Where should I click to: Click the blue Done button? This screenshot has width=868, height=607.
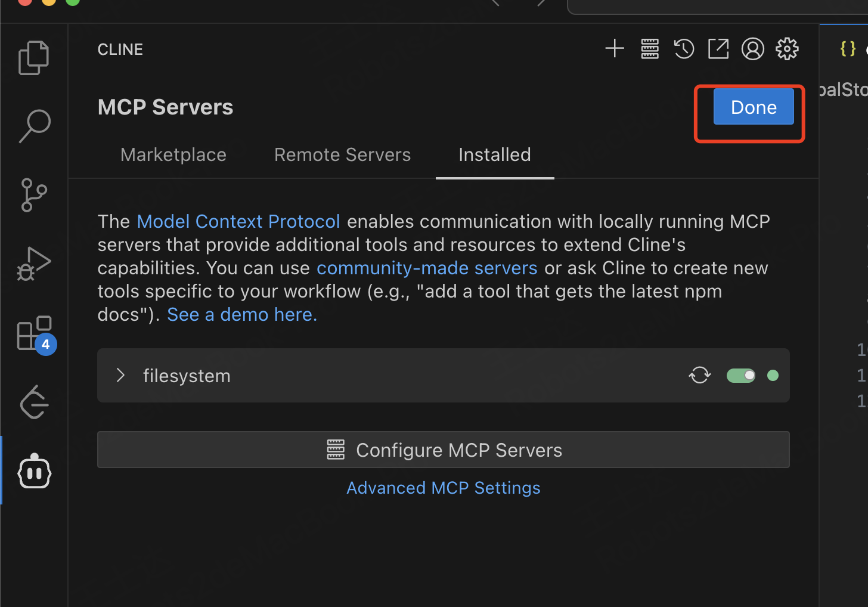[x=754, y=107]
